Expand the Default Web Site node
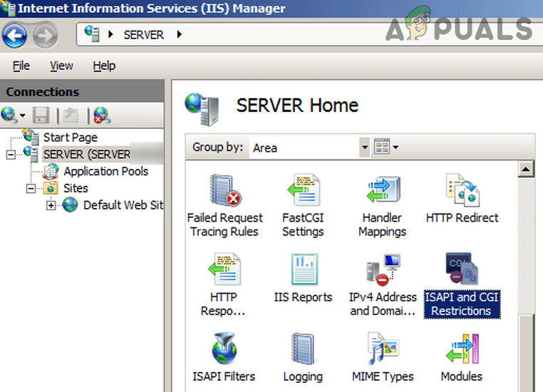This screenshot has height=392, width=543. click(51, 205)
